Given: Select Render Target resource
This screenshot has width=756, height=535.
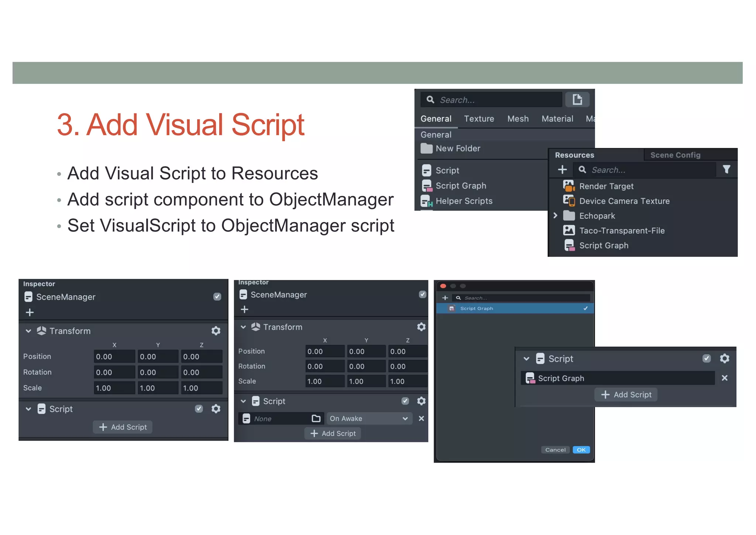Looking at the screenshot, I should pyautogui.click(x=598, y=186).
